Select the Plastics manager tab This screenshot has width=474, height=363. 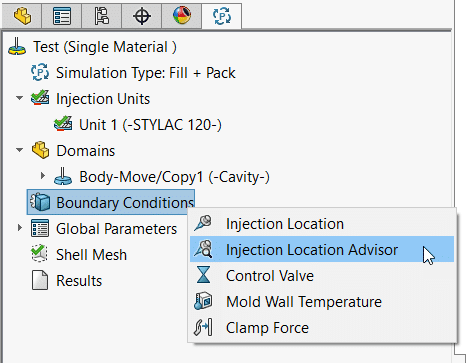tap(222, 16)
